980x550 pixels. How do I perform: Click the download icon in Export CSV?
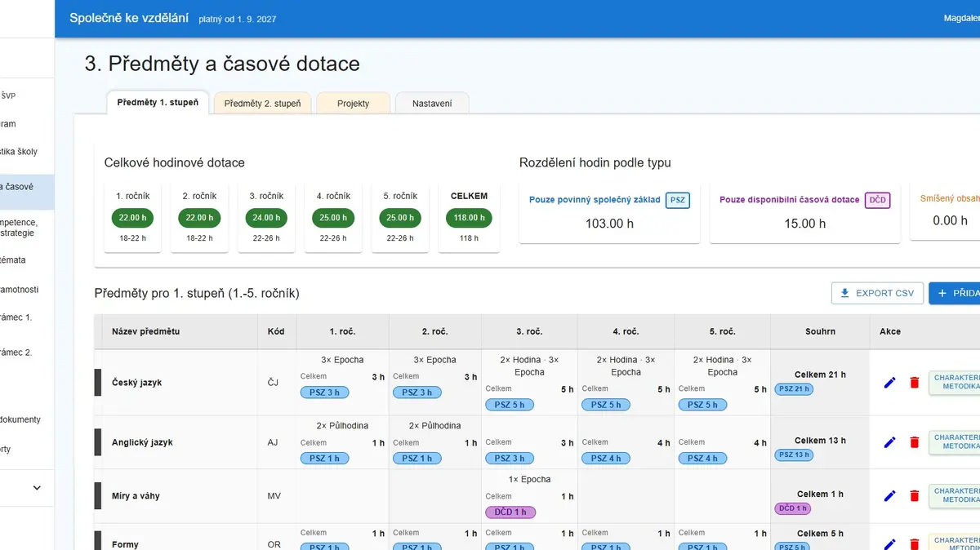tap(845, 293)
